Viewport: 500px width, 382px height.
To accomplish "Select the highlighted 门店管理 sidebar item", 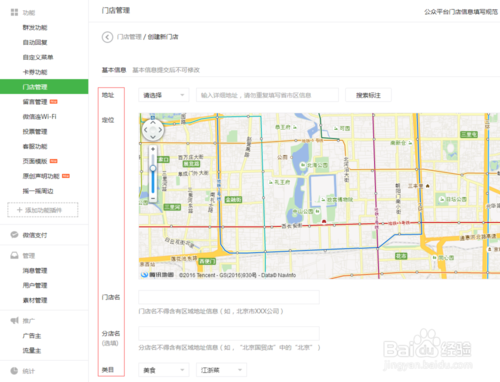I will tap(44, 87).
